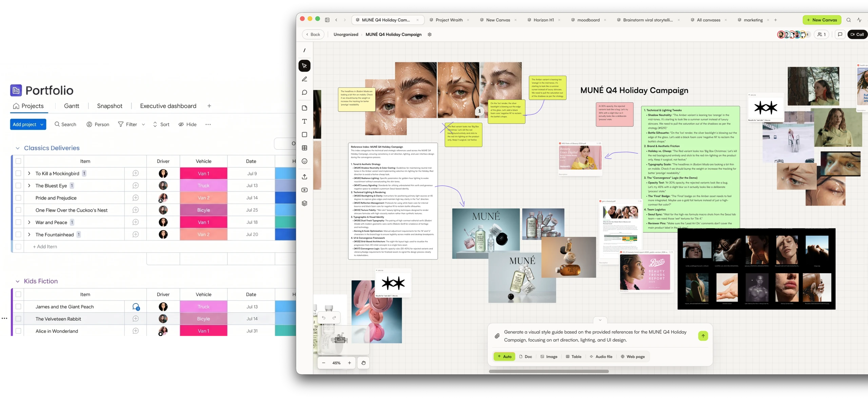Click the video embed icon in canvas toolbar
Image resolution: width=868 pixels, height=399 pixels.
click(304, 190)
